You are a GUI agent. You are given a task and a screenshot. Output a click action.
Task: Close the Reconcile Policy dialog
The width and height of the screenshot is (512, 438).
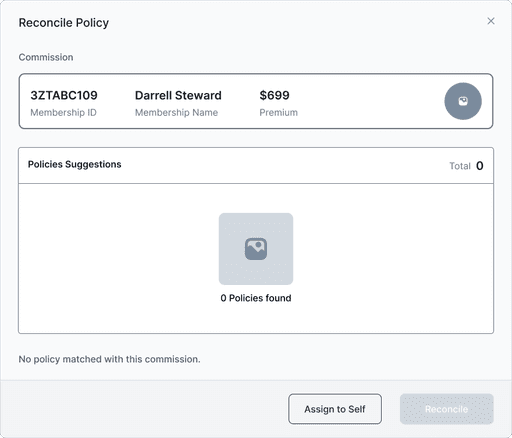coord(491,21)
